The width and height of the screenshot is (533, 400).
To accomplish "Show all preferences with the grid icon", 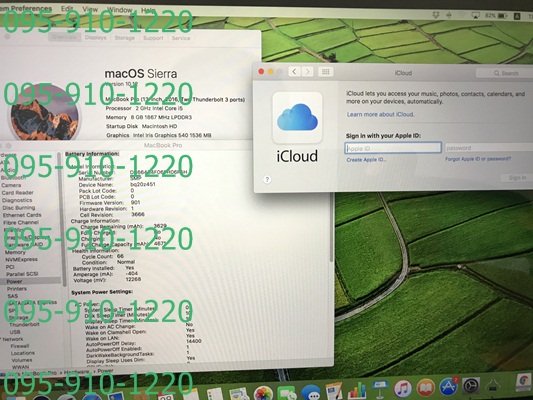I will [x=325, y=72].
